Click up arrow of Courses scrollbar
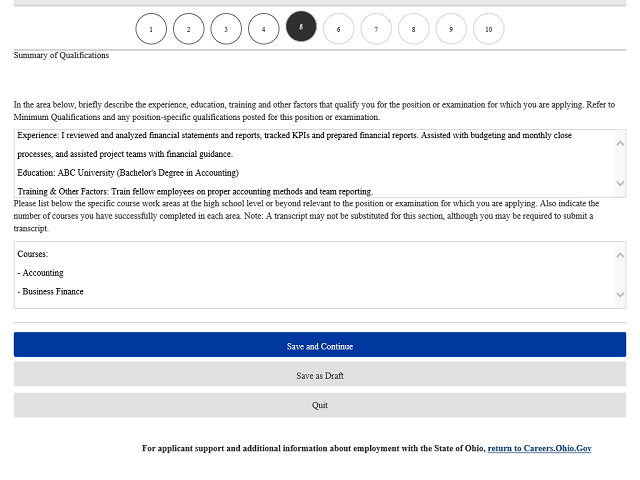Screen dimensions: 640x480 pos(620,255)
